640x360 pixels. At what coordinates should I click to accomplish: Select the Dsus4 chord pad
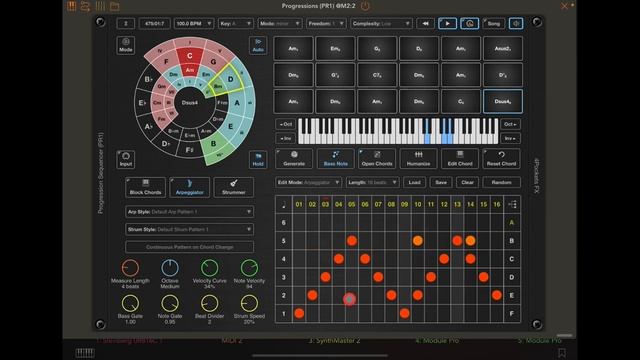click(x=502, y=101)
